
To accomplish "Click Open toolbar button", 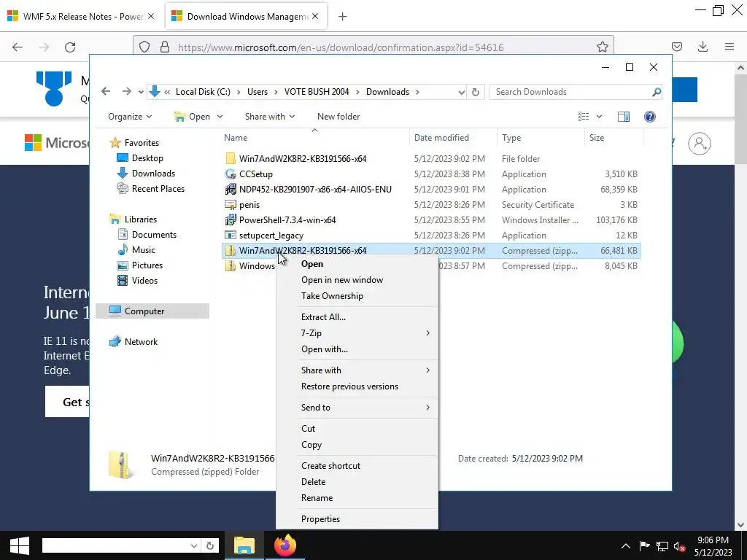I will pyautogui.click(x=193, y=117).
